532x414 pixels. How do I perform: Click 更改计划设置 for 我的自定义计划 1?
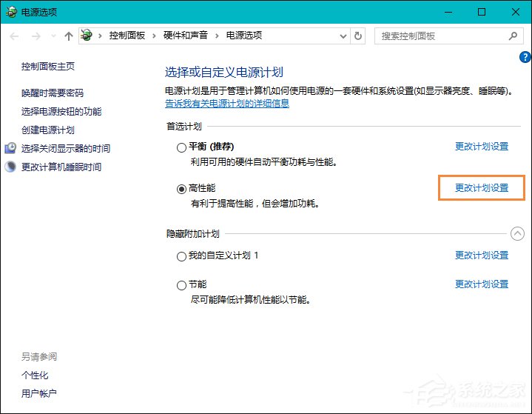(x=482, y=255)
